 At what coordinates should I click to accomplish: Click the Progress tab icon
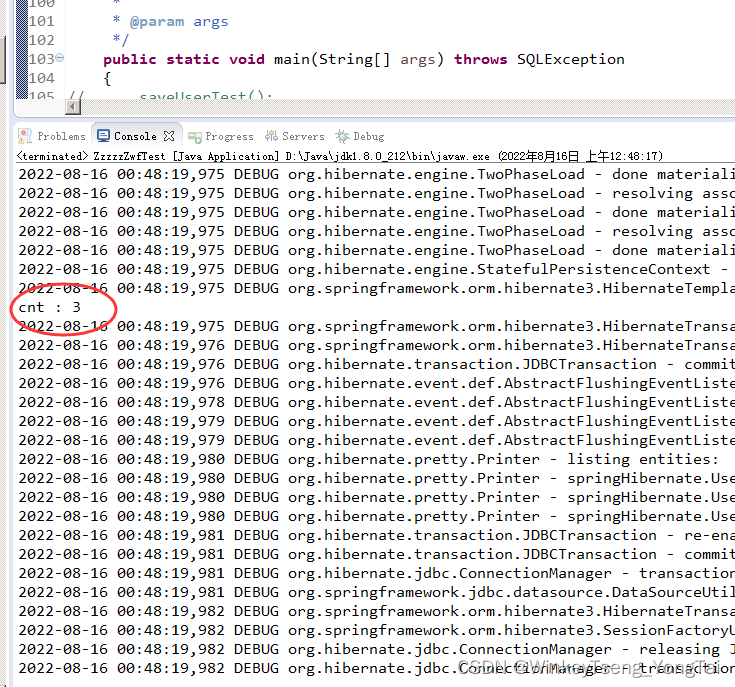click(x=195, y=137)
